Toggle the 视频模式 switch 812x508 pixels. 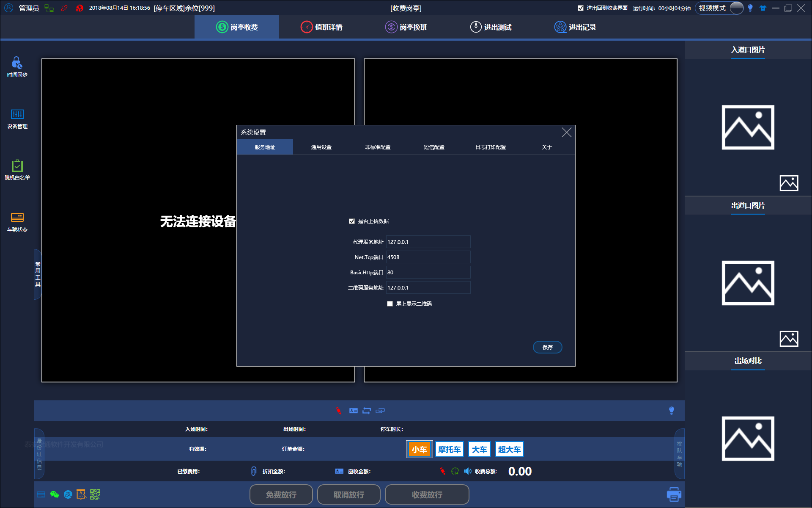pos(736,8)
